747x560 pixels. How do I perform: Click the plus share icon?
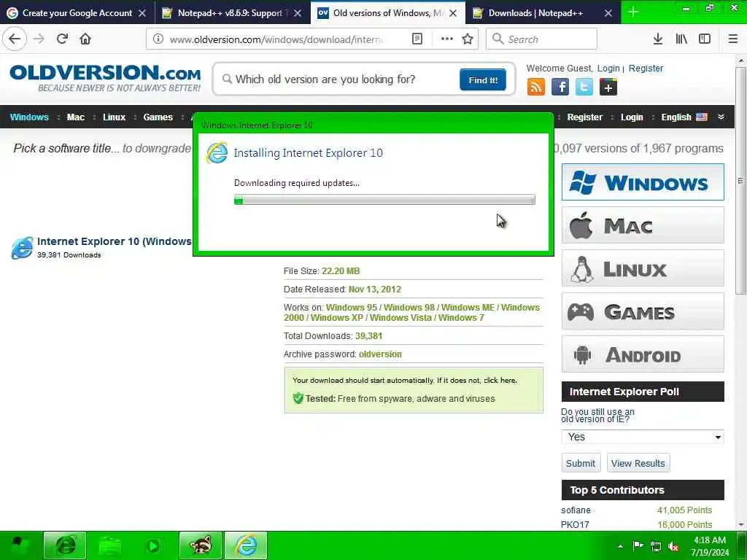click(608, 87)
